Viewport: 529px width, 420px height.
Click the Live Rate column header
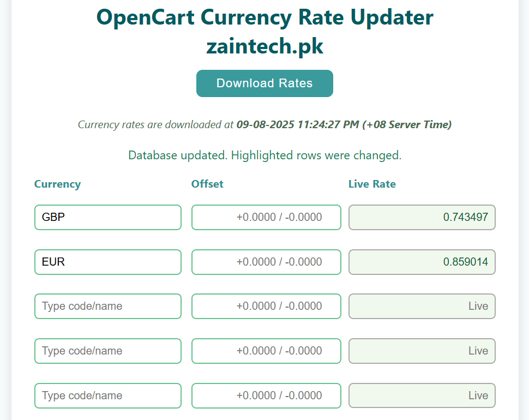pos(372,184)
